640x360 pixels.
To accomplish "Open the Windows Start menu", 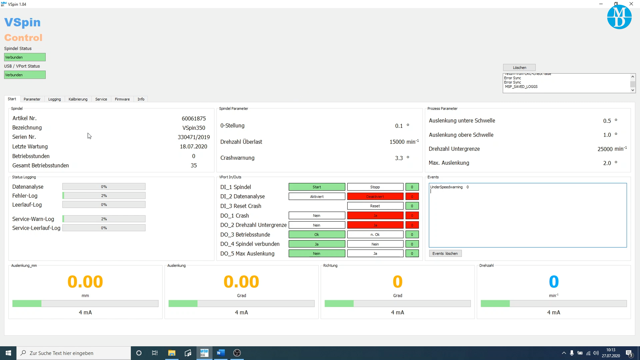I will coord(8,353).
